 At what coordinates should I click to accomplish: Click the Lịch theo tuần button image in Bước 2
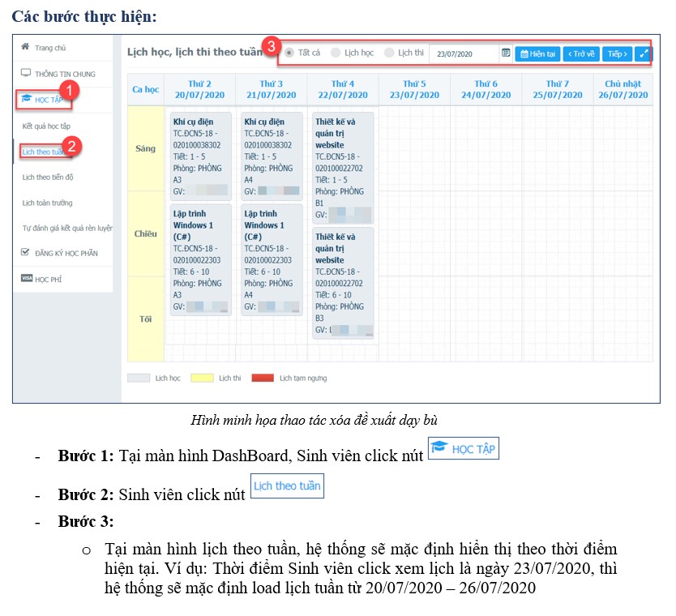(287, 486)
